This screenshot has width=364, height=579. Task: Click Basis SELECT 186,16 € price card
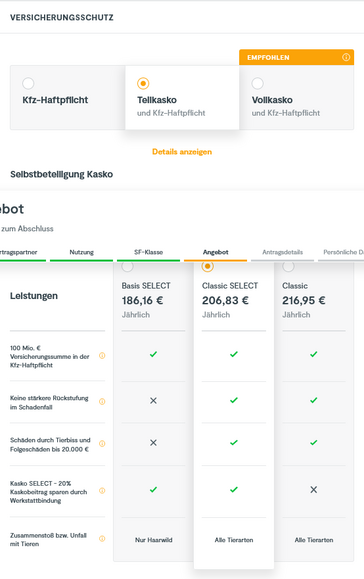tap(154, 300)
